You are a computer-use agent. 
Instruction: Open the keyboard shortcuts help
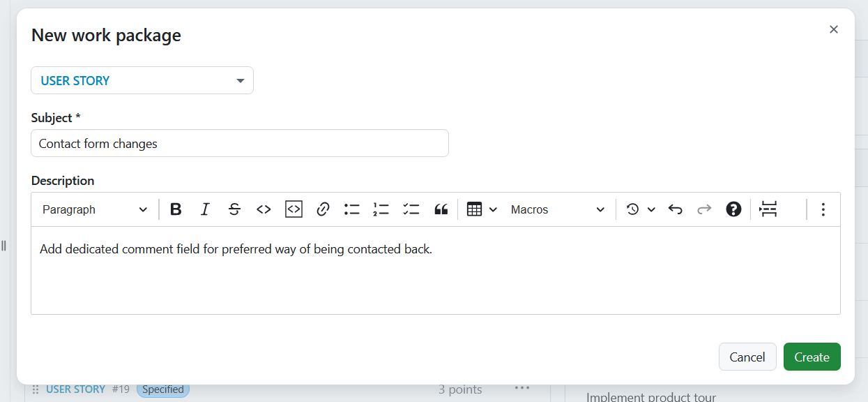733,209
